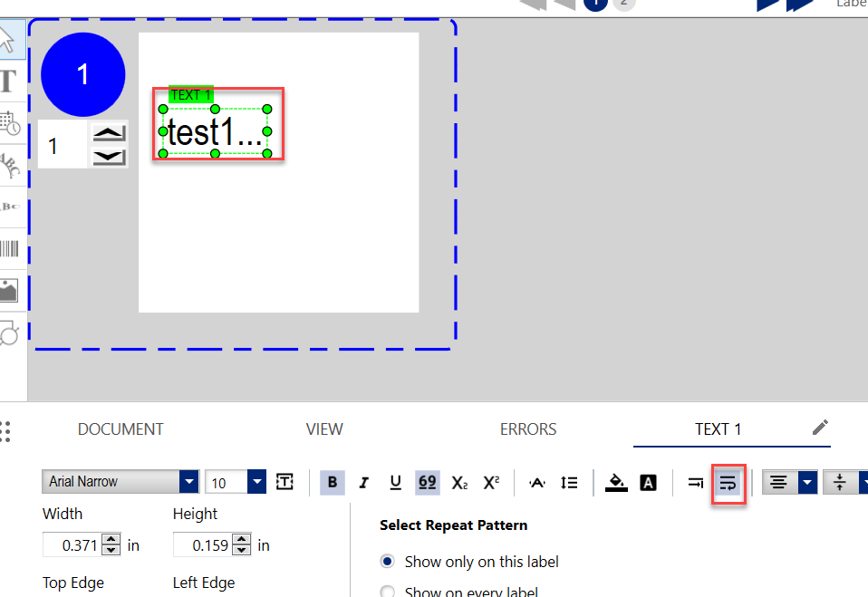
Task: Toggle italic formatting
Action: pyautogui.click(x=364, y=483)
